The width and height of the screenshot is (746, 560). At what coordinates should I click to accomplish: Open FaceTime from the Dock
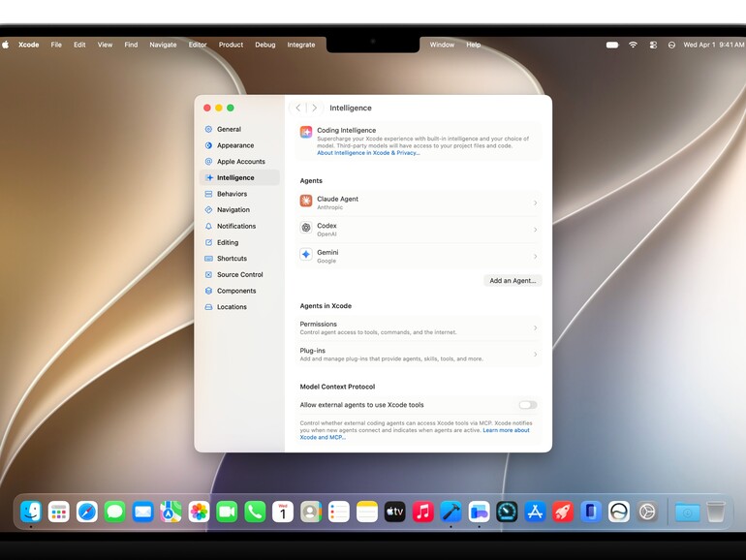point(227,512)
